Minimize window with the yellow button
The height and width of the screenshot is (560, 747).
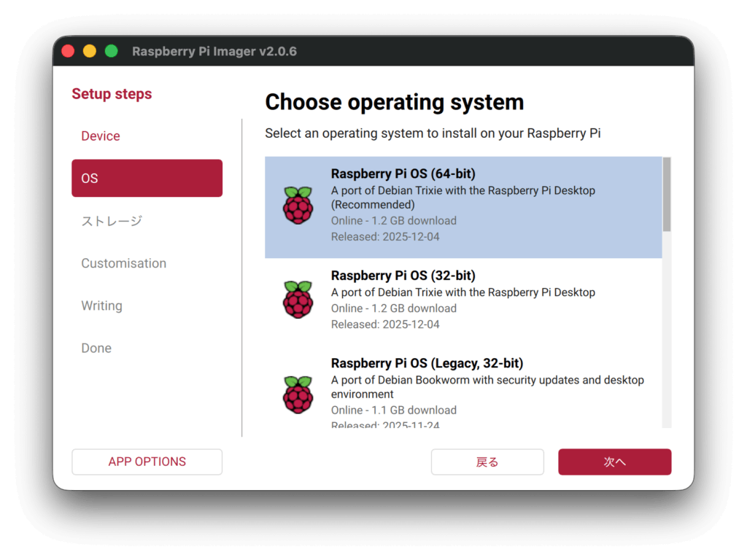pyautogui.click(x=90, y=51)
